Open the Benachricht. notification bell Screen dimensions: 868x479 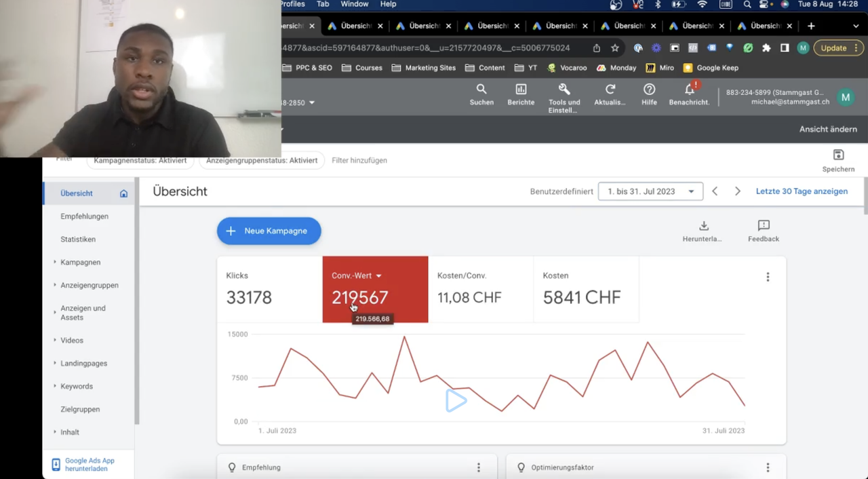point(690,89)
